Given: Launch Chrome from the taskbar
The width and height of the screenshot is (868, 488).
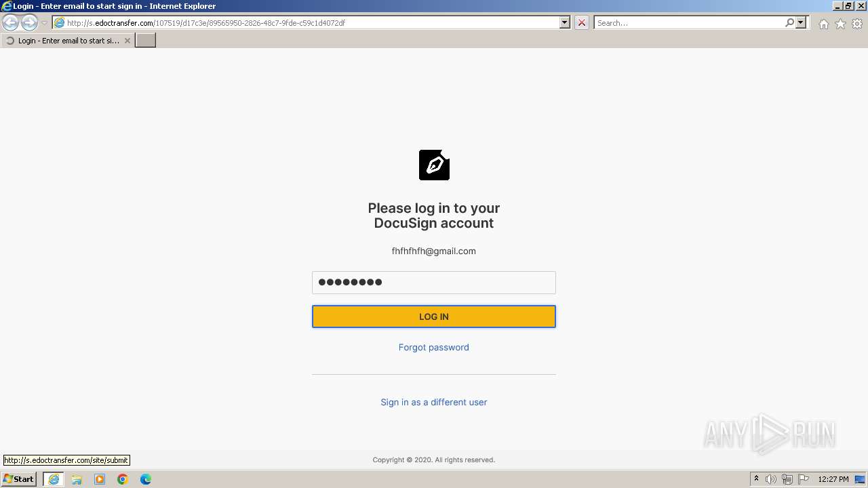Looking at the screenshot, I should [123, 479].
